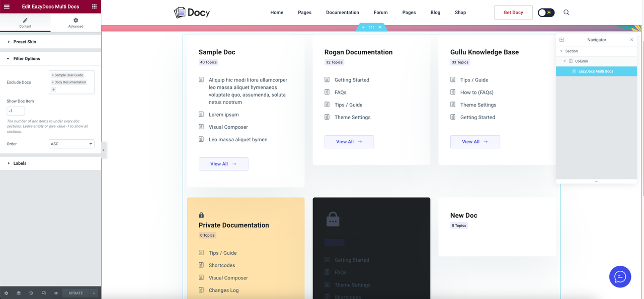Collapse all items in Navigator panel
The width and height of the screenshot is (644, 299).
click(561, 40)
